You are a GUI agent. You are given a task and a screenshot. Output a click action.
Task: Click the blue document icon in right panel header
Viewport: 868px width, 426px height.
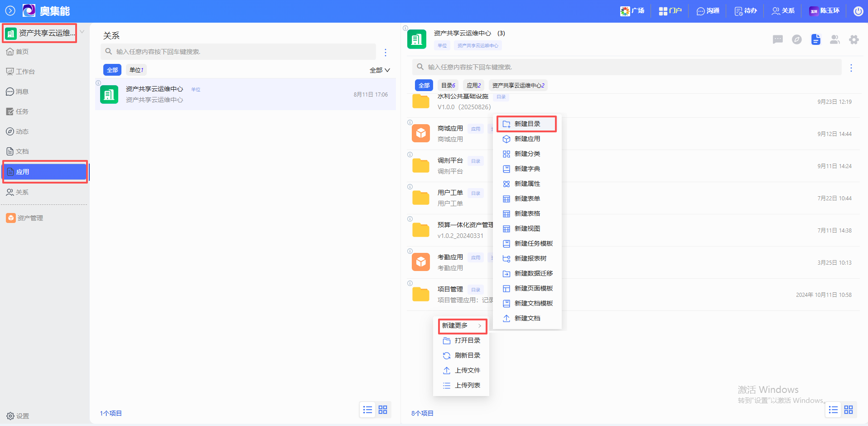pyautogui.click(x=815, y=39)
